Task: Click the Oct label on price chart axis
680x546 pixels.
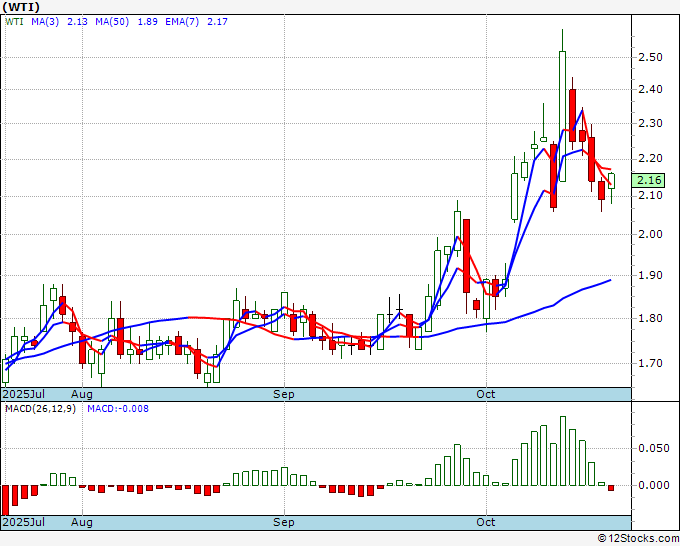Action: (485, 394)
